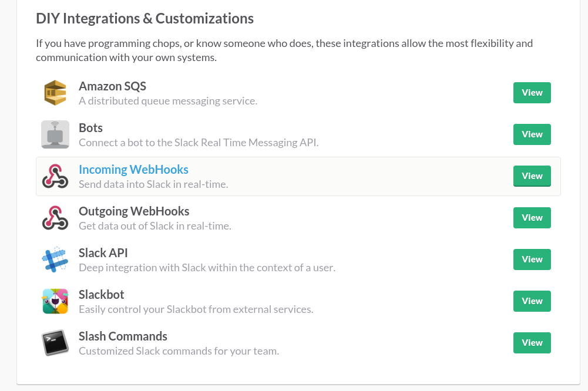View the Amazon SQS integration
This screenshot has width=588, height=391.
[532, 93]
